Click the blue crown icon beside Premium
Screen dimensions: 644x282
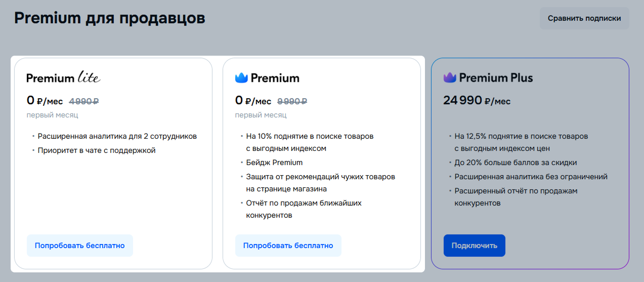(241, 78)
